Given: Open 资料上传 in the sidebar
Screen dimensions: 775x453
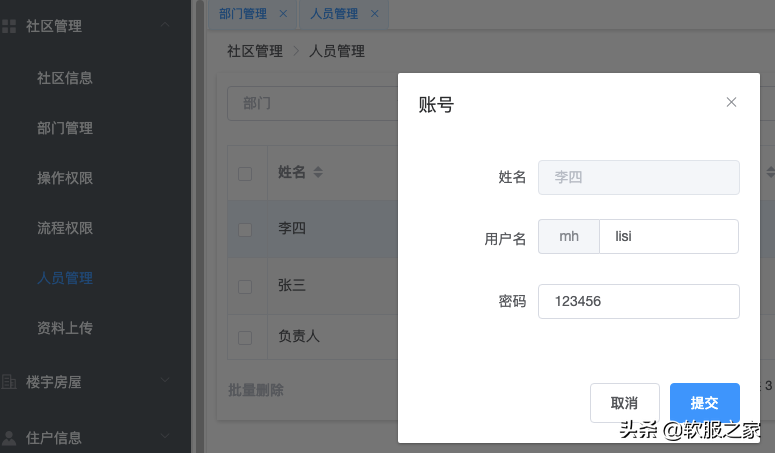Looking at the screenshot, I should coord(65,328).
